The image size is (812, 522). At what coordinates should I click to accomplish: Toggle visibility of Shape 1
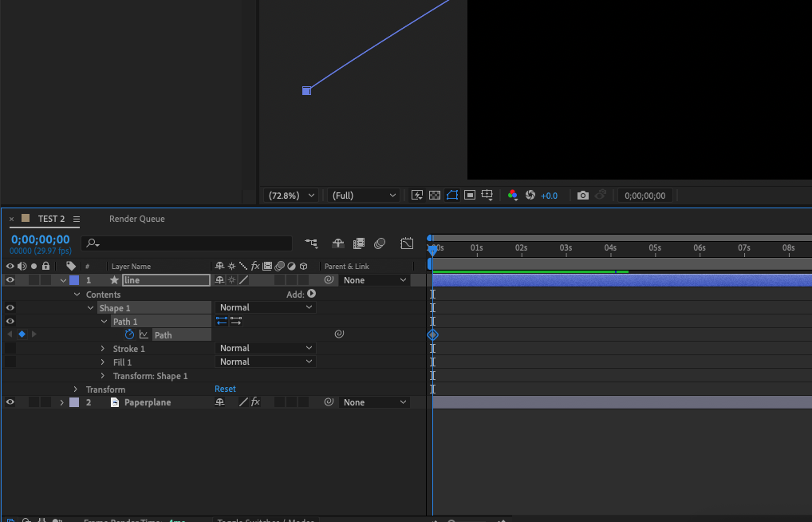(x=10, y=307)
